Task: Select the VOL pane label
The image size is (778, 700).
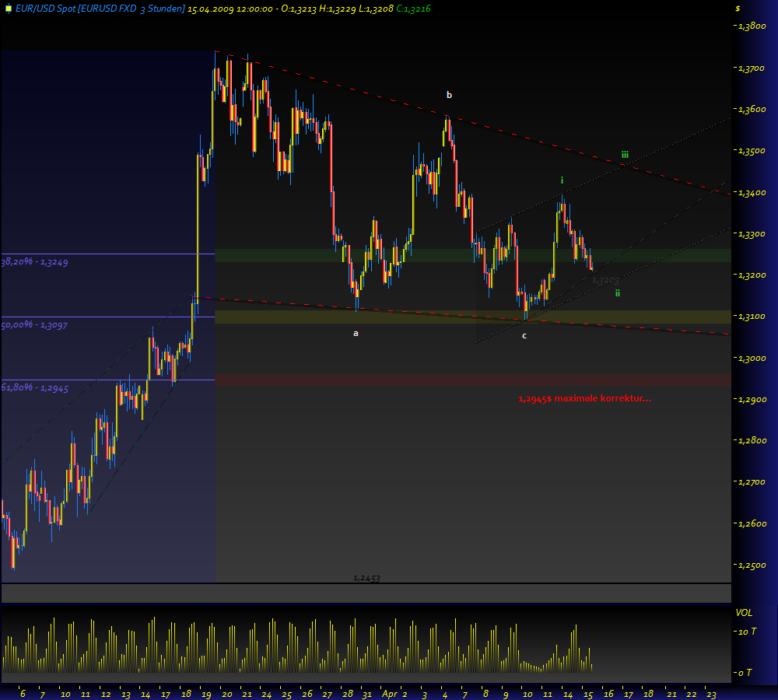Action: pos(746,613)
